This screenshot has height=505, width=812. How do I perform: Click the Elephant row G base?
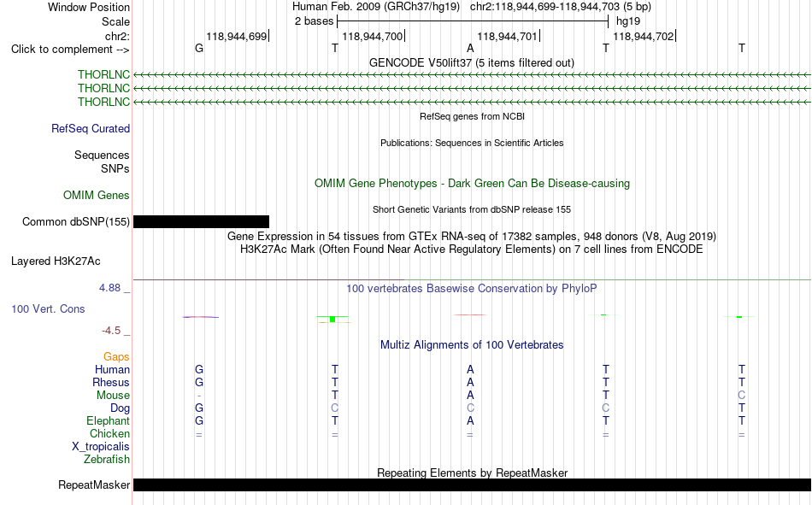click(x=199, y=420)
